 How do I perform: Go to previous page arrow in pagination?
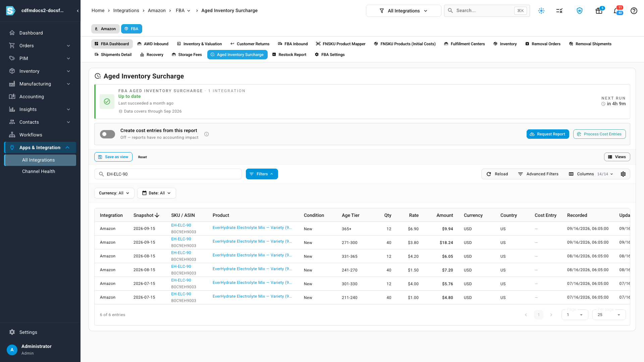pyautogui.click(x=526, y=315)
